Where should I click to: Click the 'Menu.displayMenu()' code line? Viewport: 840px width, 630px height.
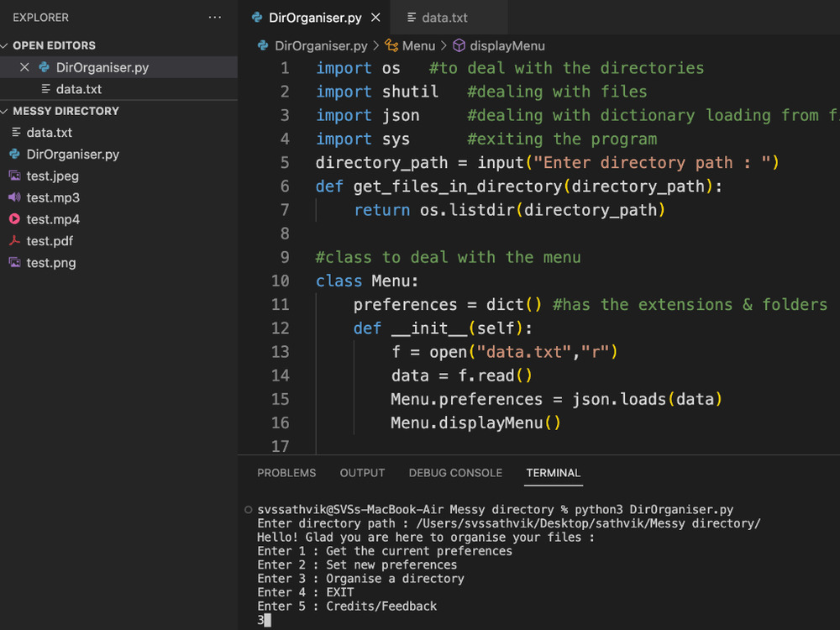tap(475, 423)
